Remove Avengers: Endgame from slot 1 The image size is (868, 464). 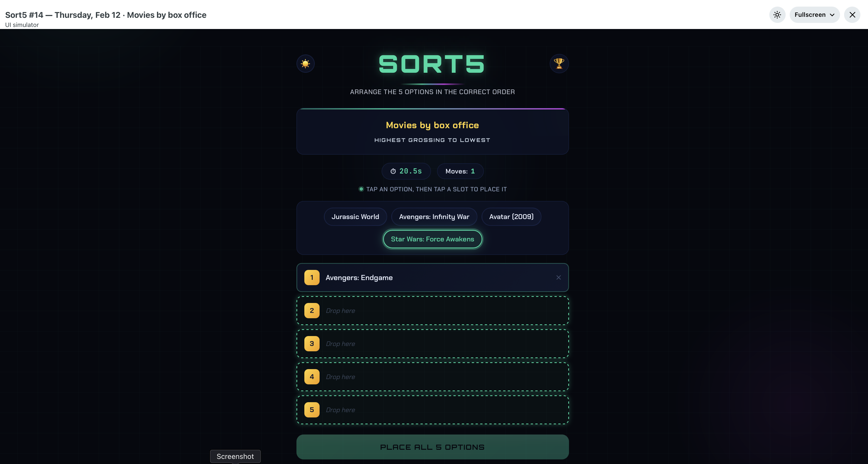(x=558, y=278)
